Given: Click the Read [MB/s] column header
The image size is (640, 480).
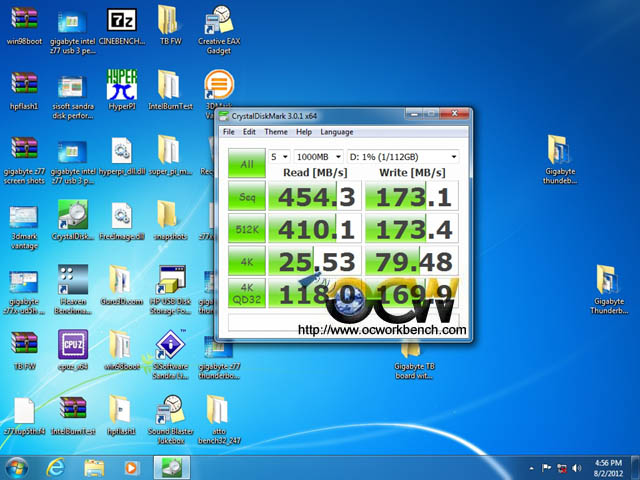Looking at the screenshot, I should pyautogui.click(x=315, y=173).
